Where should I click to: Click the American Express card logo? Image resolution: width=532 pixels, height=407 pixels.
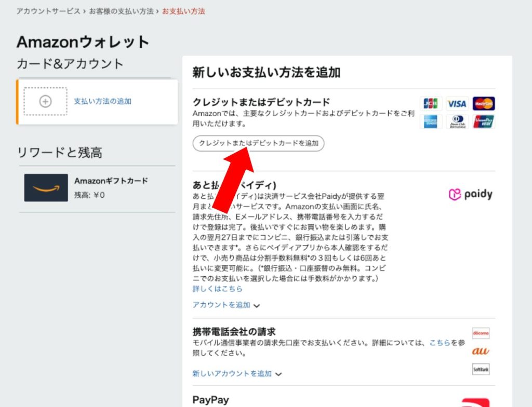(430, 122)
